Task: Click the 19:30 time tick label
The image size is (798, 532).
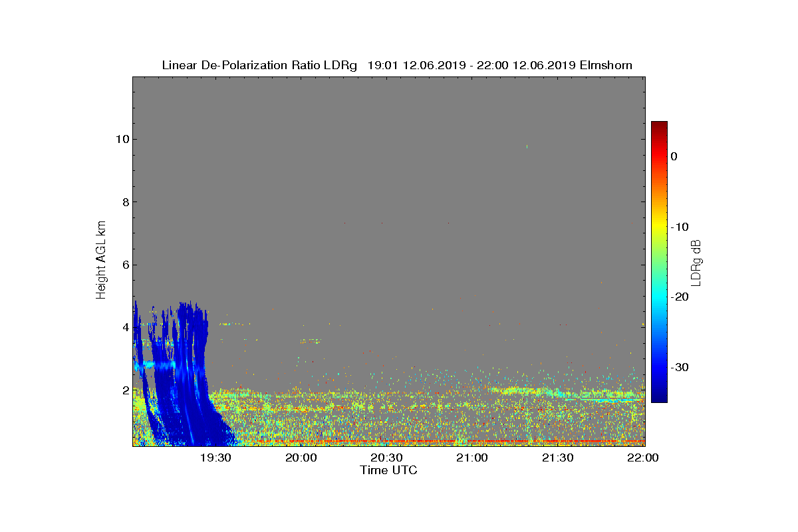Action: pyautogui.click(x=215, y=458)
